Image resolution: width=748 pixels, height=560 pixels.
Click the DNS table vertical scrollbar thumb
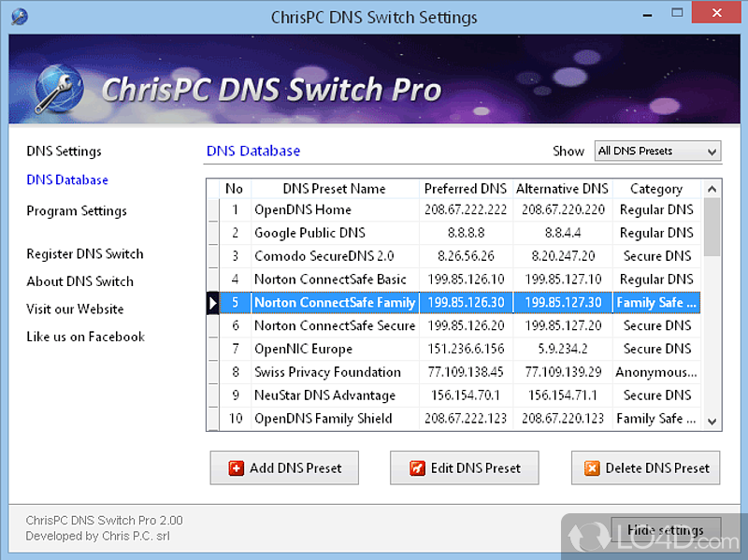tap(712, 227)
